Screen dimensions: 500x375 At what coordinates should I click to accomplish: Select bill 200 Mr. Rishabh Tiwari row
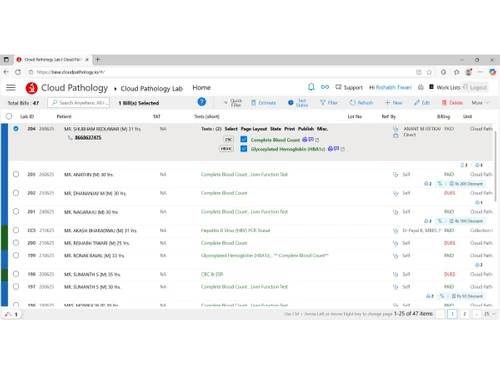[x=16, y=243]
